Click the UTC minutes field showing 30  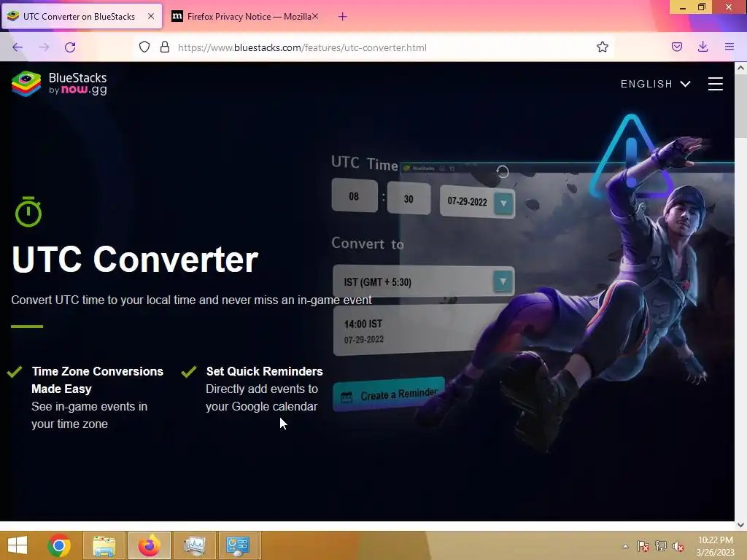pyautogui.click(x=409, y=198)
